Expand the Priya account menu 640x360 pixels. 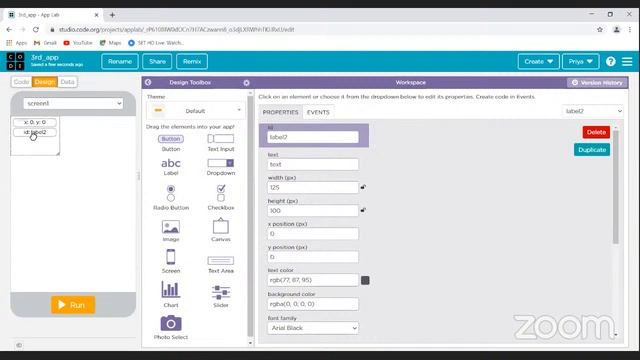coord(580,62)
